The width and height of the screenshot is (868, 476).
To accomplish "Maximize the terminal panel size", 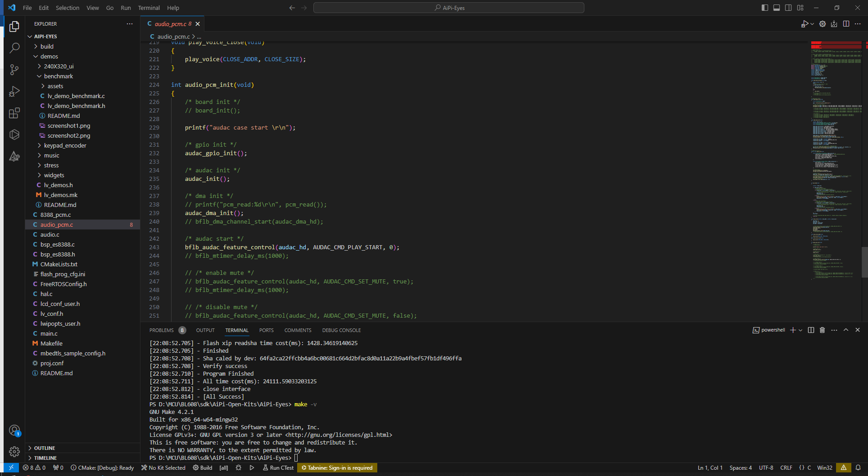I will click(x=846, y=330).
